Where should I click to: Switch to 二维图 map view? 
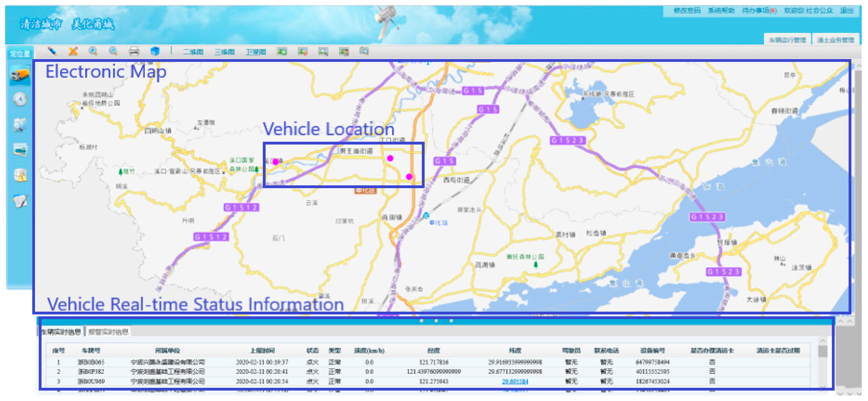(193, 52)
